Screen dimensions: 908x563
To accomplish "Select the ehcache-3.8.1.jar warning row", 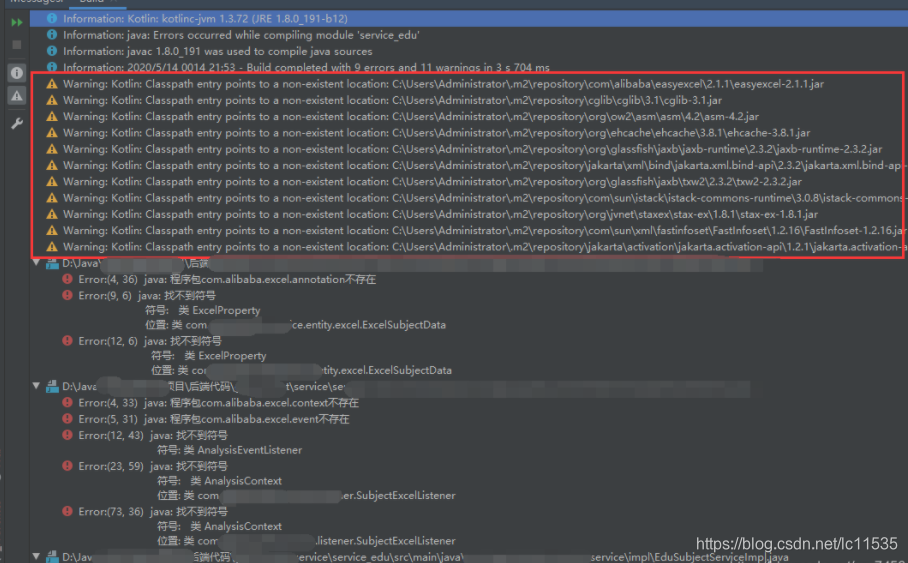I will (x=467, y=133).
